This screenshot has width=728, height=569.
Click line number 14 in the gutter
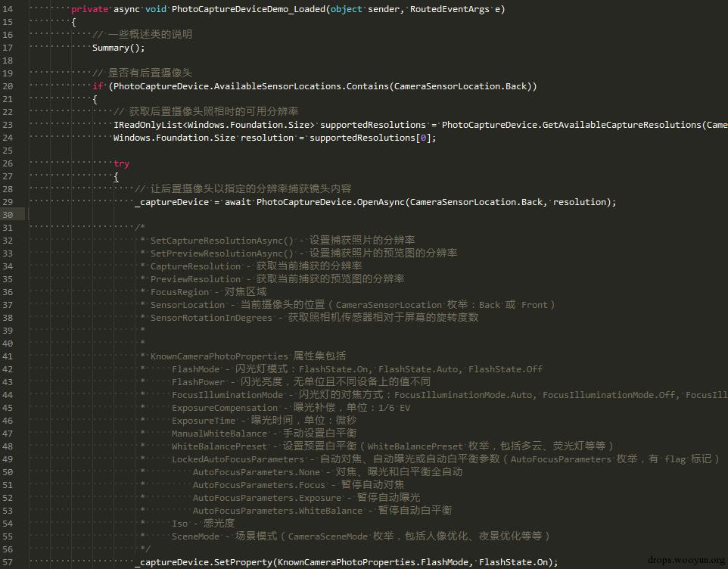8,9
